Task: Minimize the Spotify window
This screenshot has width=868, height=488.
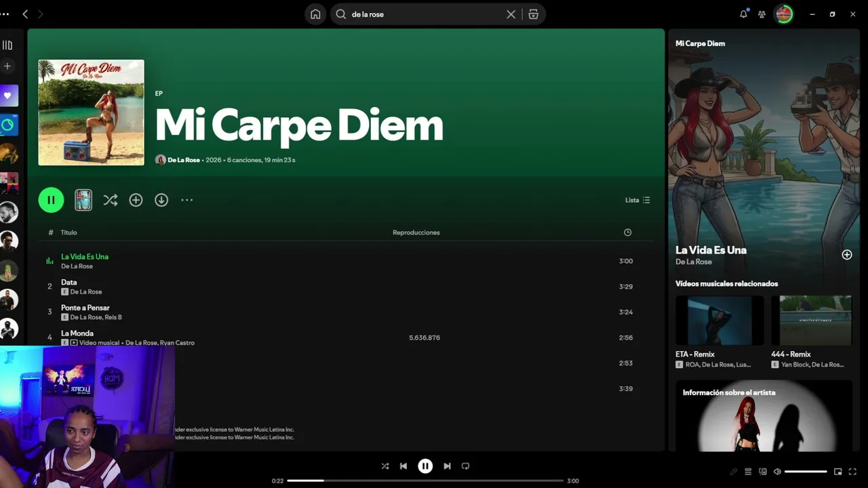Action: point(812,14)
